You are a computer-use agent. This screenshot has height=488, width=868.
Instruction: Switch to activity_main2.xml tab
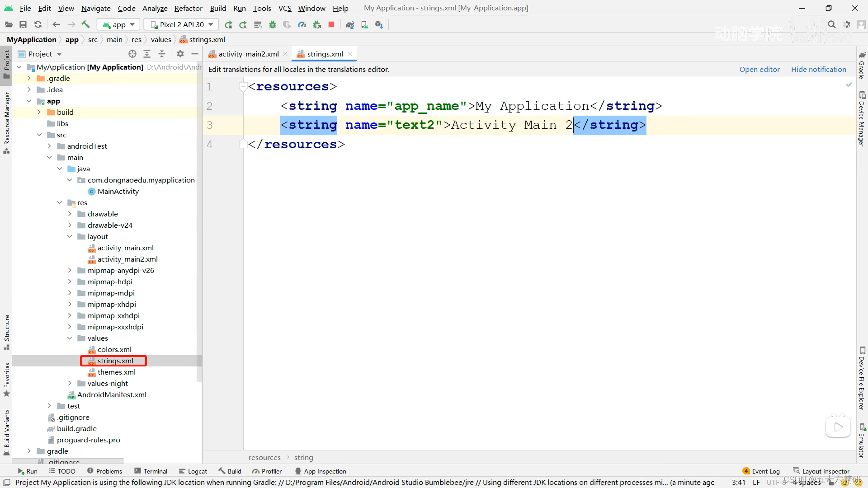point(248,54)
